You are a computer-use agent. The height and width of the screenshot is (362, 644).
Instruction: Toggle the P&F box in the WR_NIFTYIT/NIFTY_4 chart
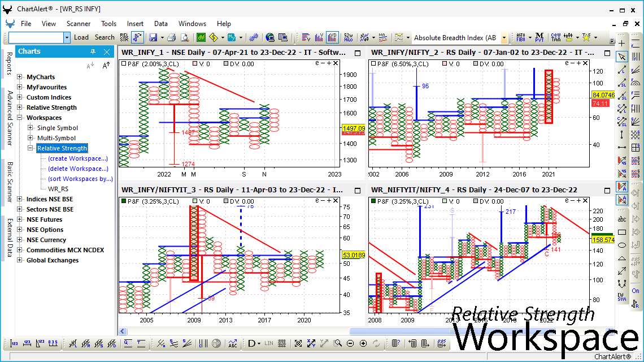click(373, 201)
